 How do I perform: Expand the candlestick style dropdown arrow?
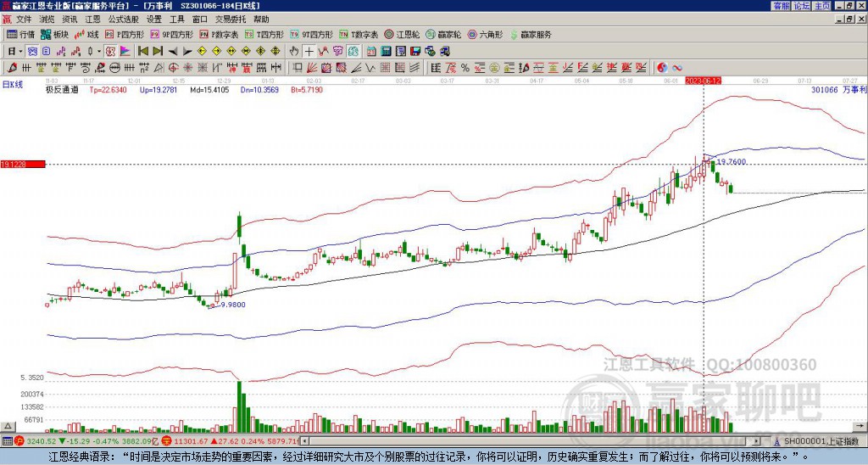(x=99, y=52)
